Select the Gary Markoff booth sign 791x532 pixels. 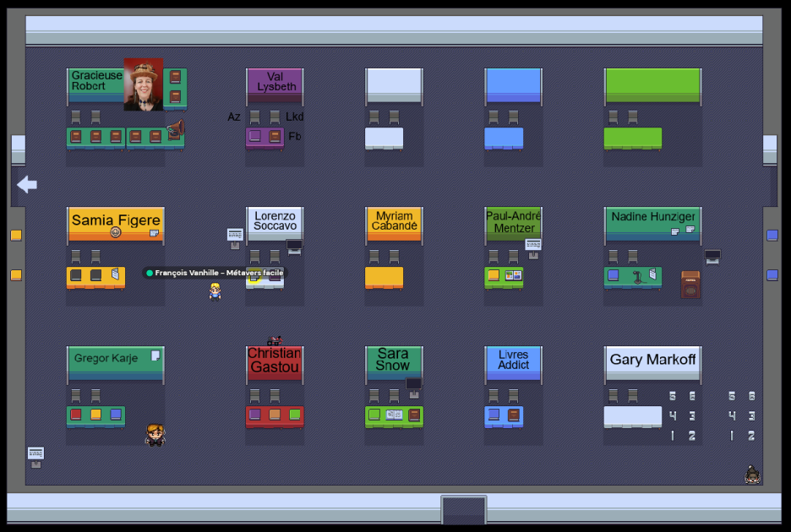click(x=652, y=361)
